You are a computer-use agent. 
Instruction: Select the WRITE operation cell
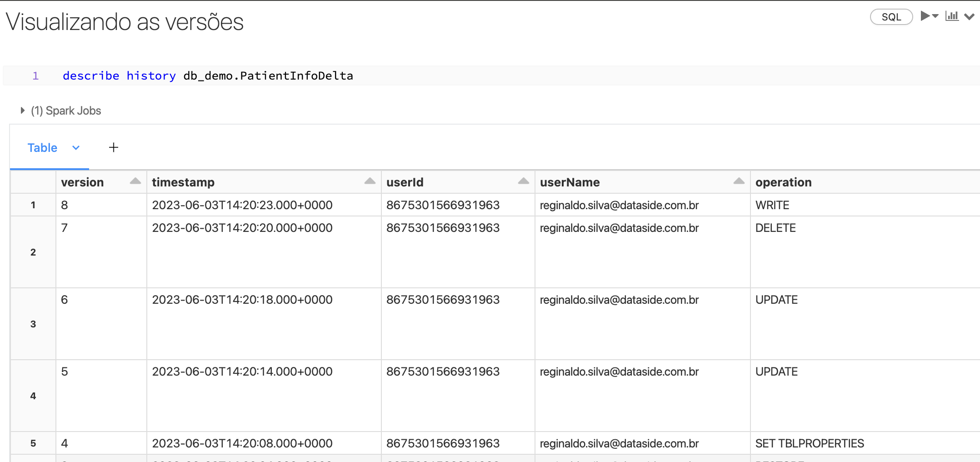[x=865, y=205]
